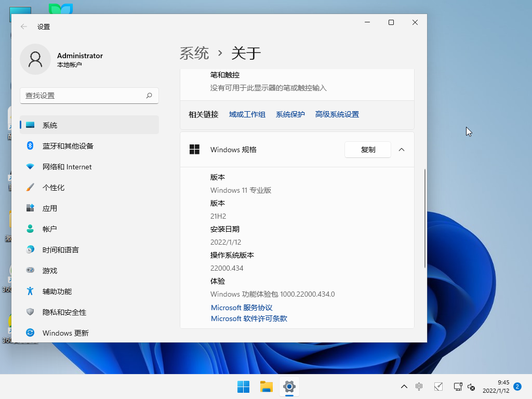Open Settings from the taskbar gear icon
Screen dimensions: 532x399
click(x=289, y=387)
